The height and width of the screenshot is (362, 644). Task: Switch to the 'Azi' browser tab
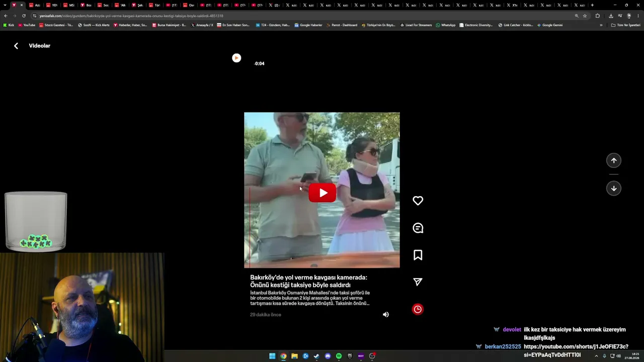click(35, 5)
